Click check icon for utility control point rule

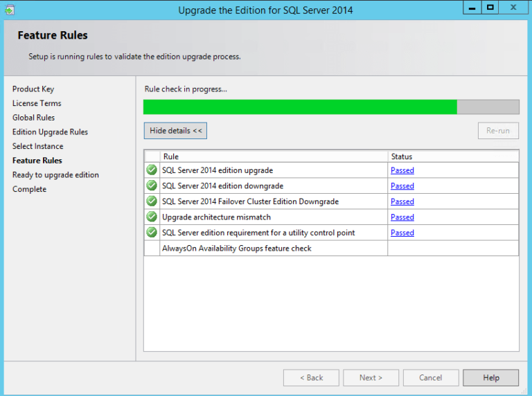152,232
